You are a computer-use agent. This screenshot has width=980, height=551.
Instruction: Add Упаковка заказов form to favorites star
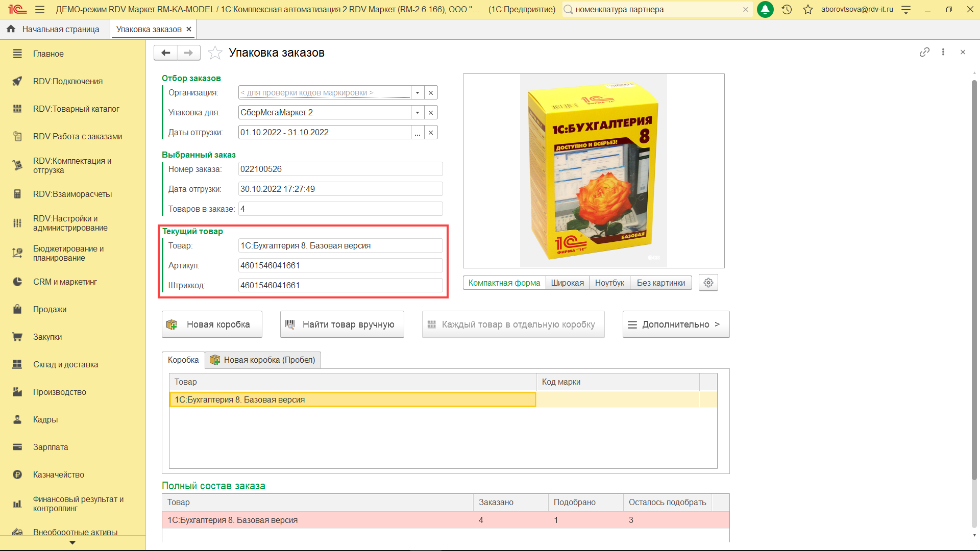coord(215,53)
